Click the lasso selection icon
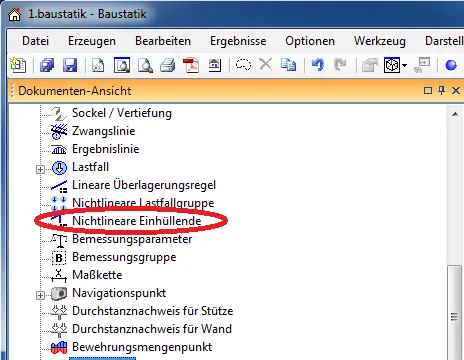The image size is (464, 360). tap(243, 64)
